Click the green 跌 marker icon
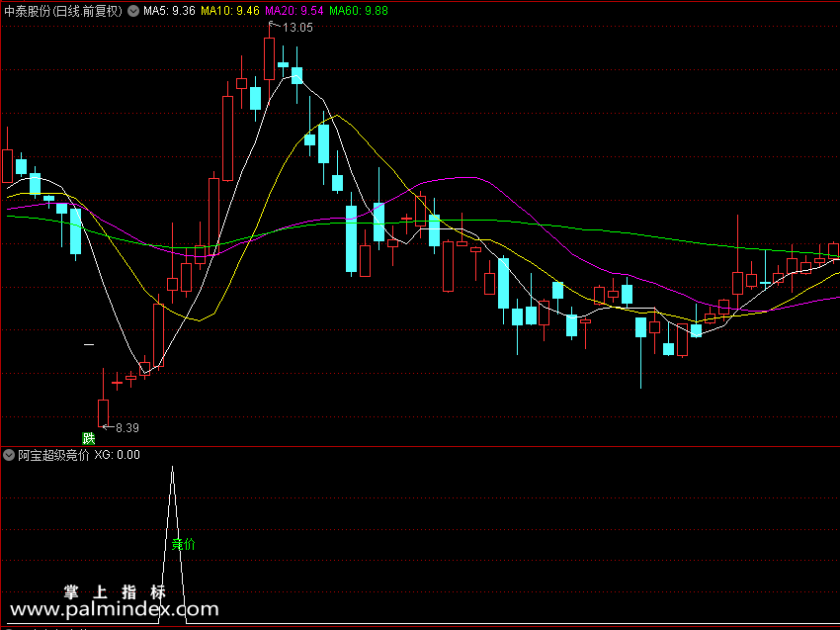 pos(88,438)
